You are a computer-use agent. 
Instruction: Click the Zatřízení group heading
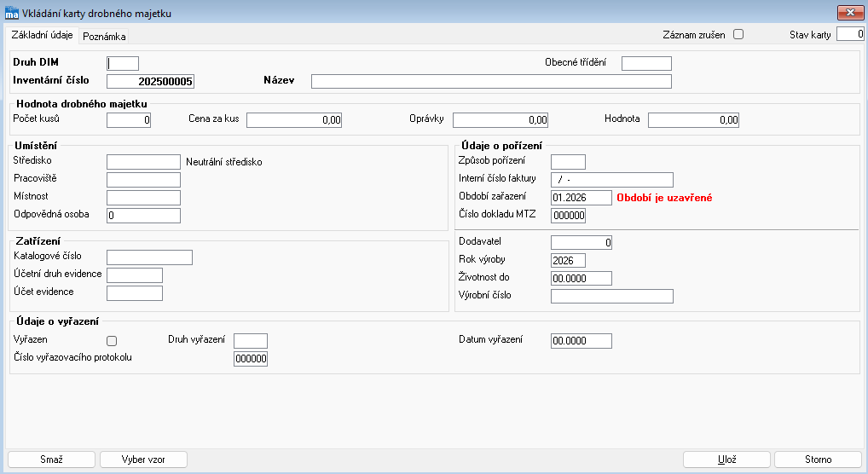click(x=38, y=241)
